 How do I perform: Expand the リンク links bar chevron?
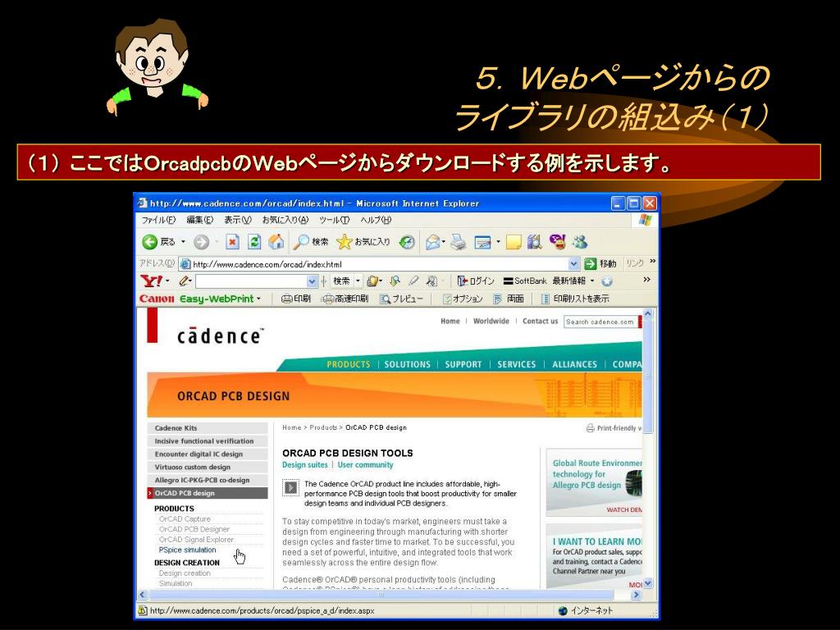pyautogui.click(x=652, y=262)
